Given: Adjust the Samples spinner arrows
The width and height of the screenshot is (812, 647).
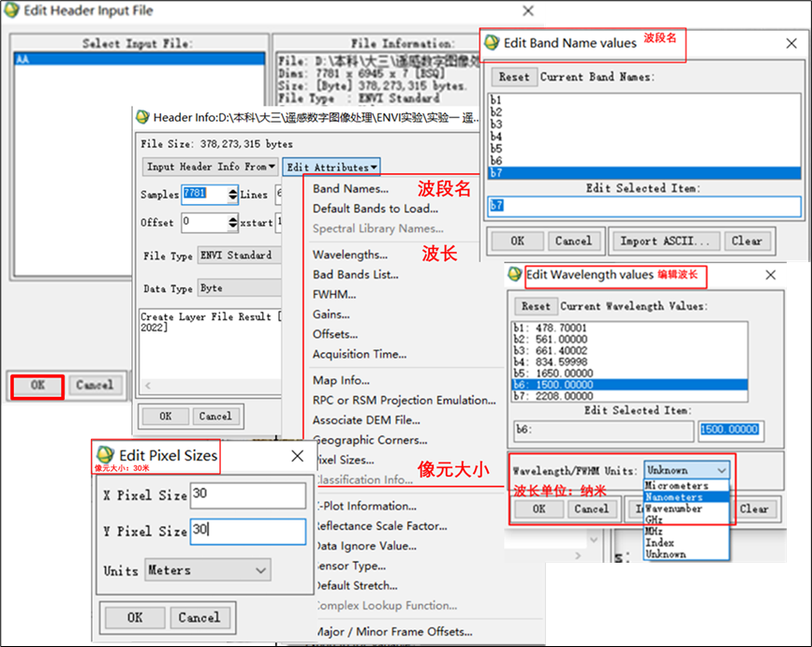Looking at the screenshot, I should [232, 194].
